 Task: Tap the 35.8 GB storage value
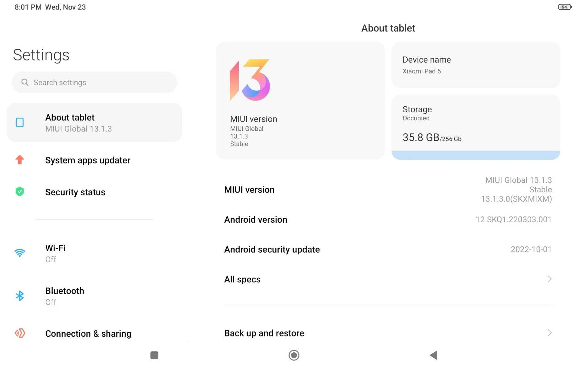click(421, 137)
